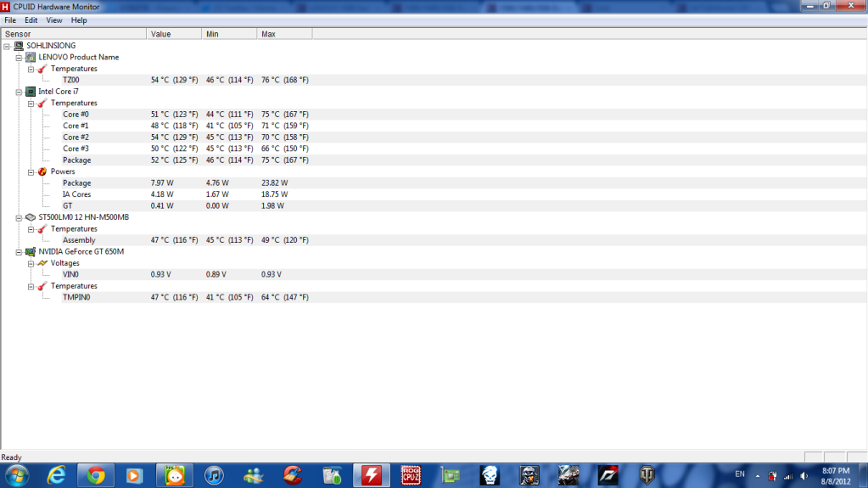Click the ST500LM0 hard drive icon

pyautogui.click(x=31, y=217)
